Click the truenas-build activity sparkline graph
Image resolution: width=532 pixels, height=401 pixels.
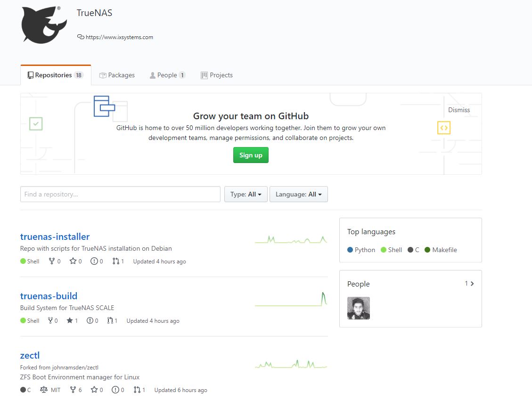pos(291,299)
